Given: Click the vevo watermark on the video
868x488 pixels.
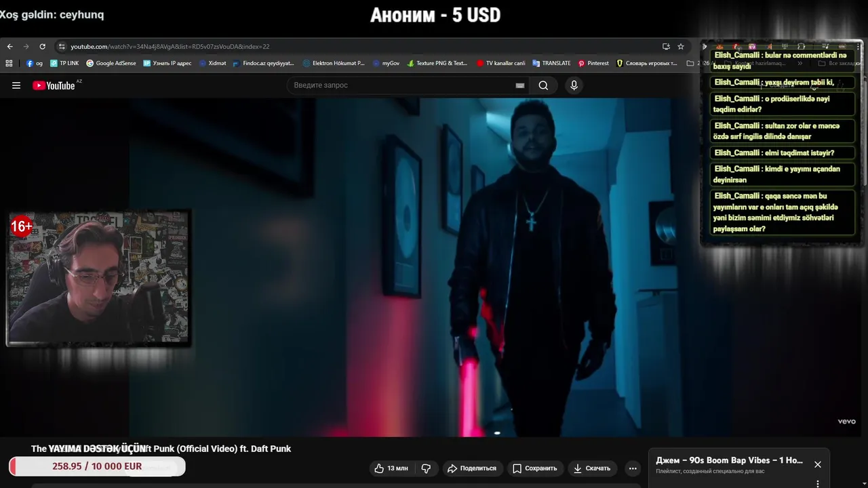Looking at the screenshot, I should click(847, 422).
